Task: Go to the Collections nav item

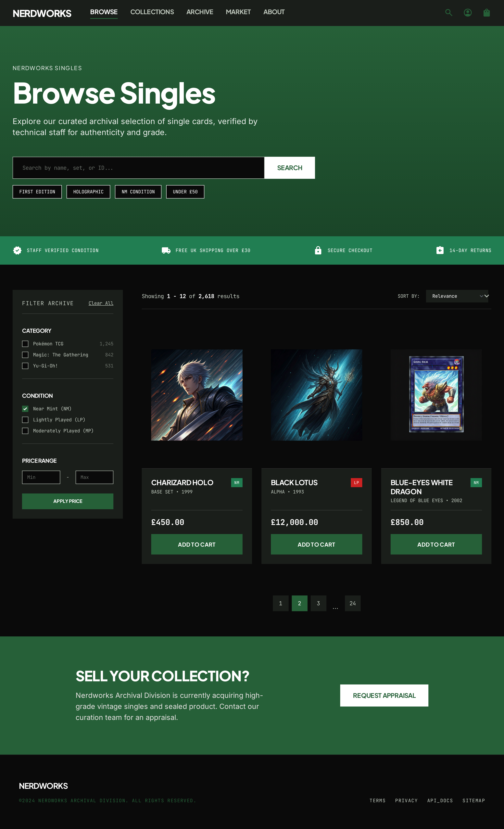Action: pyautogui.click(x=152, y=12)
